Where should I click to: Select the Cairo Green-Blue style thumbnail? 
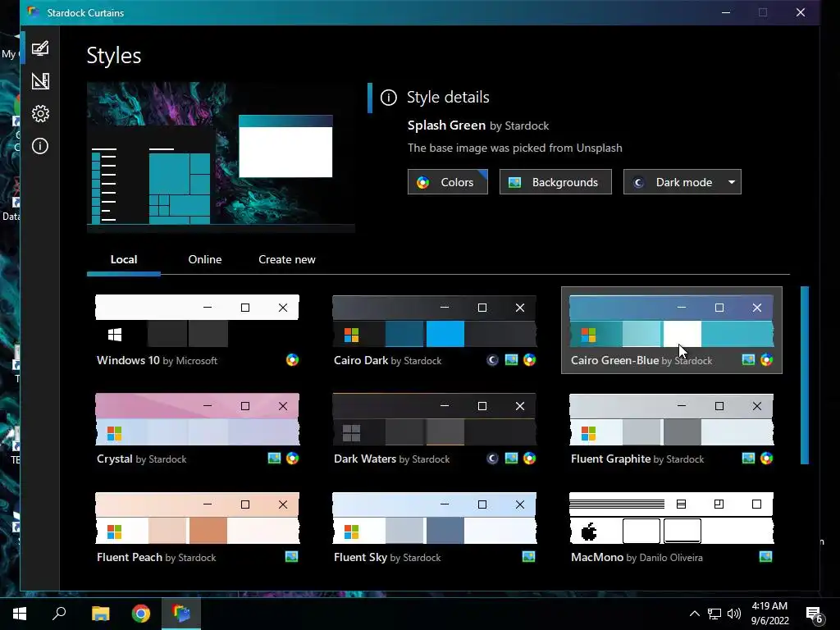coord(671,322)
